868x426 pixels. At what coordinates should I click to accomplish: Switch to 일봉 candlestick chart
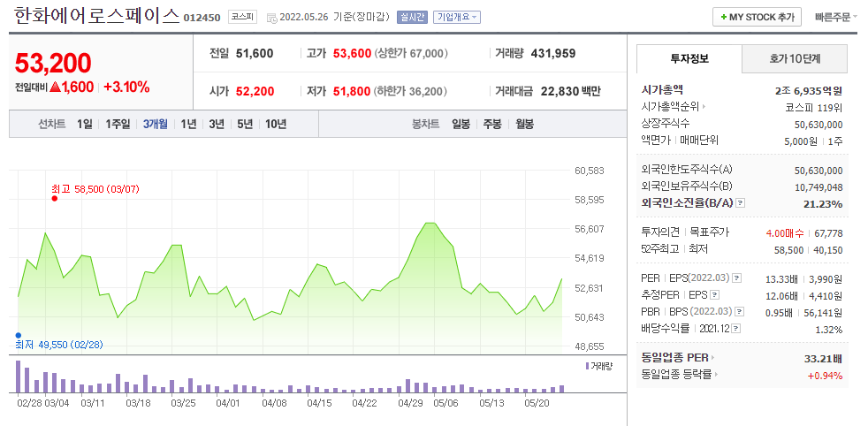(461, 124)
